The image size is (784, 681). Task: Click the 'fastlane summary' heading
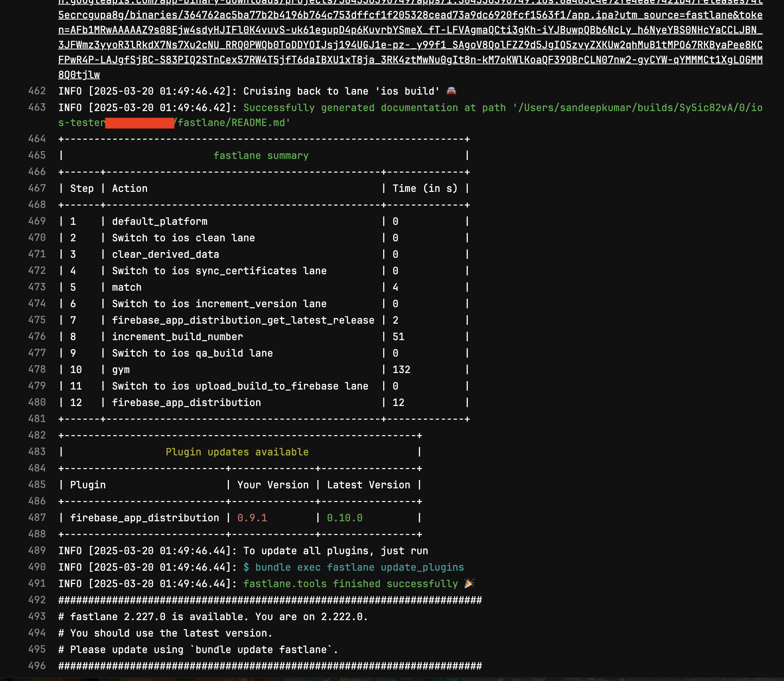261,156
